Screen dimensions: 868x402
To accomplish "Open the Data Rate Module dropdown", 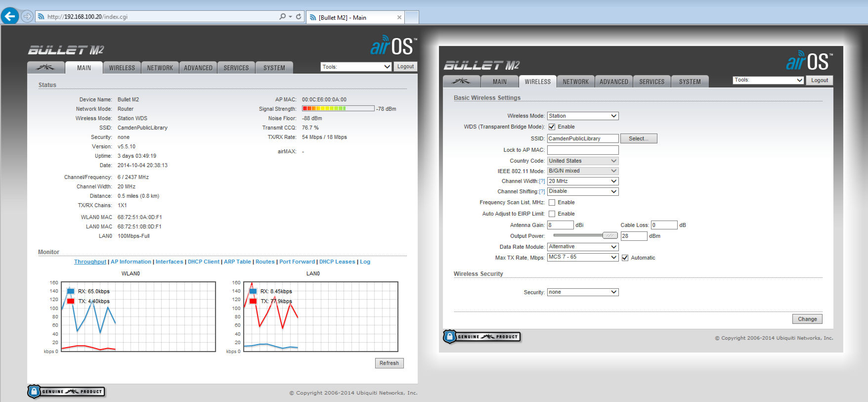I will 583,246.
